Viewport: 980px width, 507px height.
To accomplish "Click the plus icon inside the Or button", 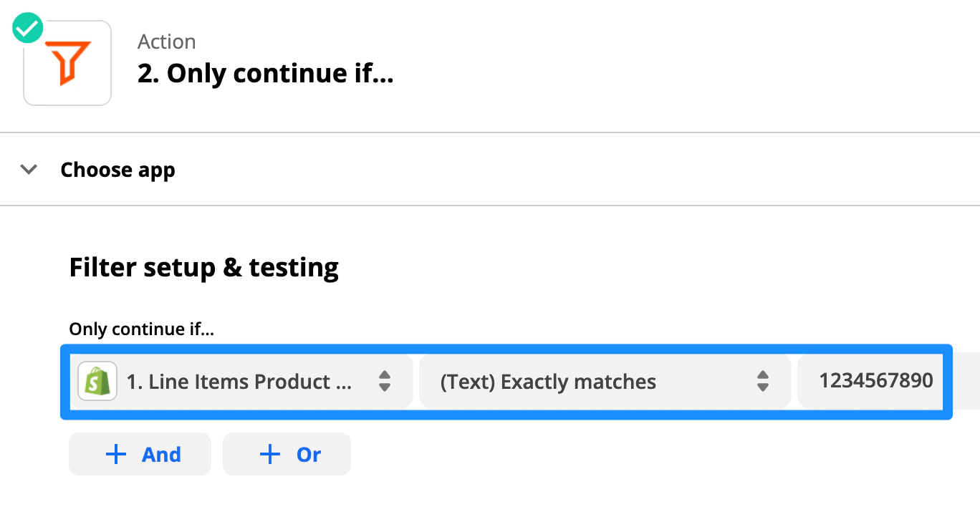I will [269, 454].
